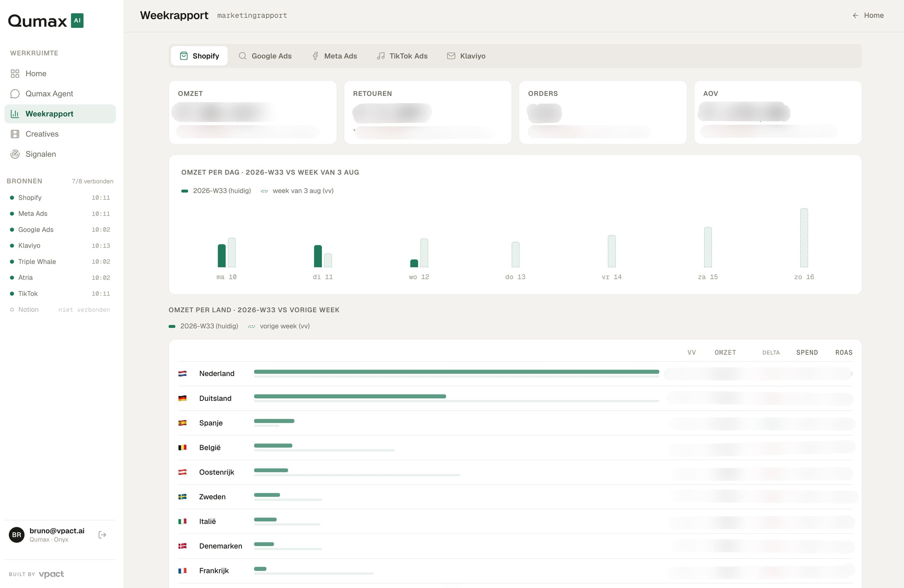The image size is (904, 588).
Task: Click the dashed previous-week bar for zo 16
Action: [x=804, y=238]
